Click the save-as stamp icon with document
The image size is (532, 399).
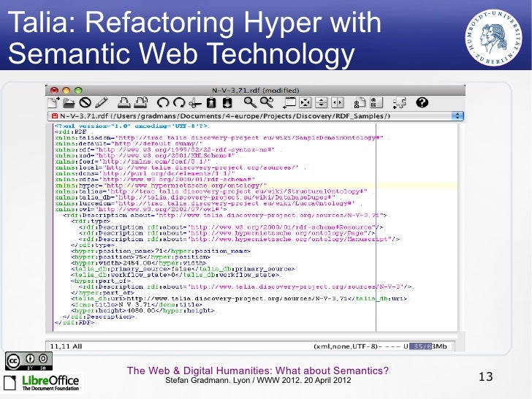pos(141,102)
